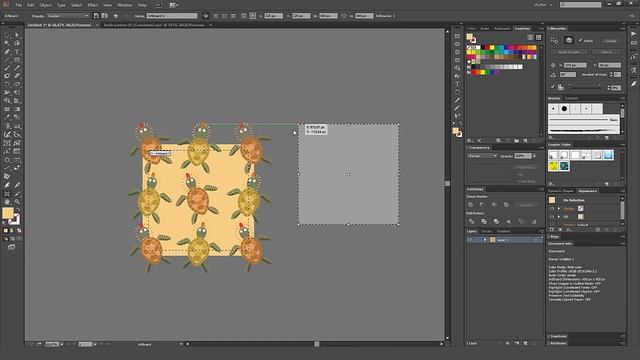
Task: Click the Unite shape mode icon
Action: pyautogui.click(x=471, y=204)
